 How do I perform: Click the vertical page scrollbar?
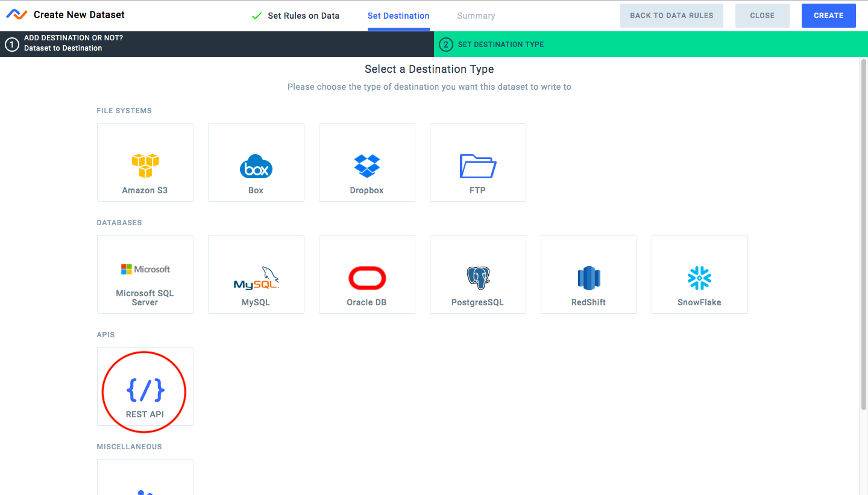pos(863,235)
